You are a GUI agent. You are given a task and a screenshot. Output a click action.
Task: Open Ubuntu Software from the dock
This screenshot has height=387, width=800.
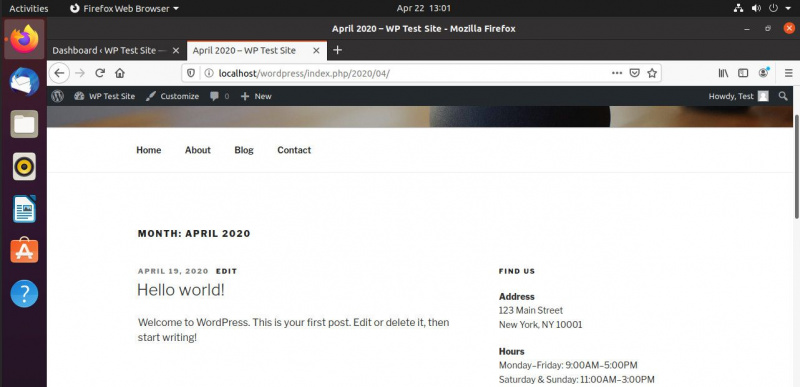tap(24, 250)
